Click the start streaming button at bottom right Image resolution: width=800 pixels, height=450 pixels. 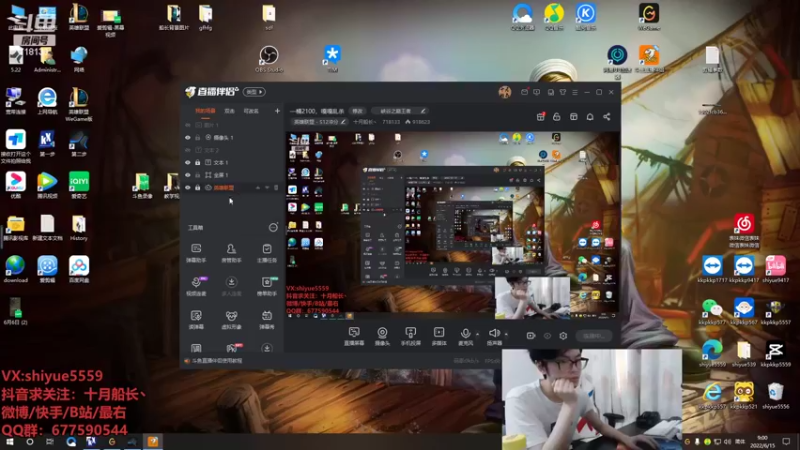[593, 336]
